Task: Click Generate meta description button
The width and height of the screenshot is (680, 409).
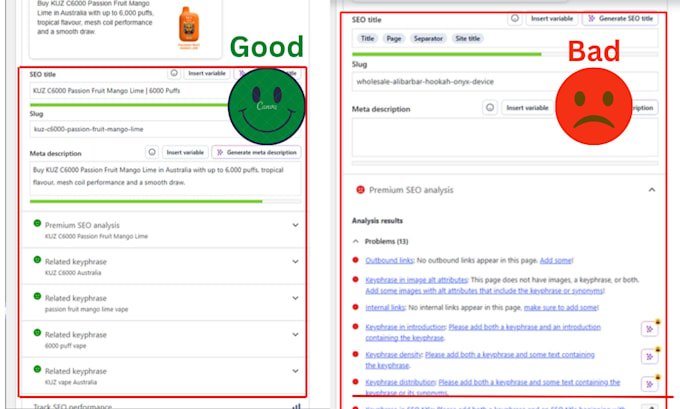Action: pyautogui.click(x=256, y=152)
